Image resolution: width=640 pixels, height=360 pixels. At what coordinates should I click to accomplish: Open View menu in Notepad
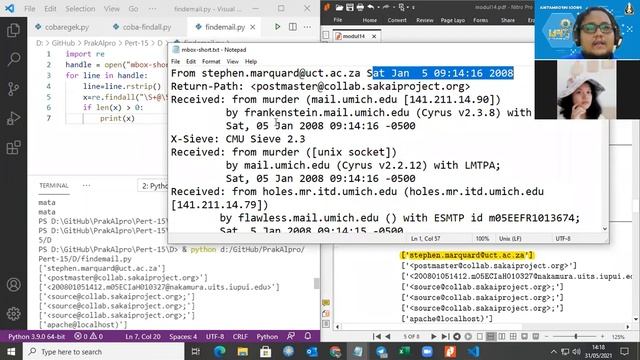point(232,62)
